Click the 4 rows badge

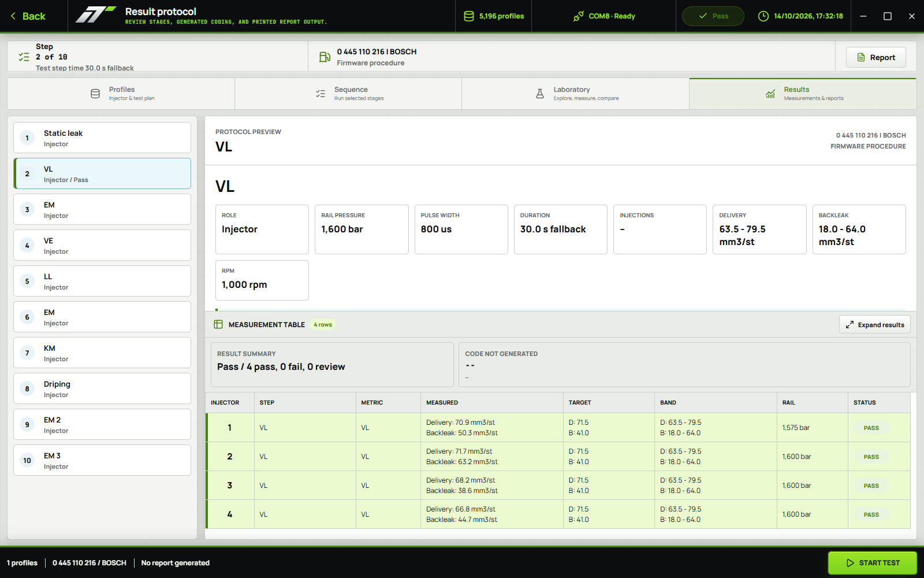coord(323,325)
